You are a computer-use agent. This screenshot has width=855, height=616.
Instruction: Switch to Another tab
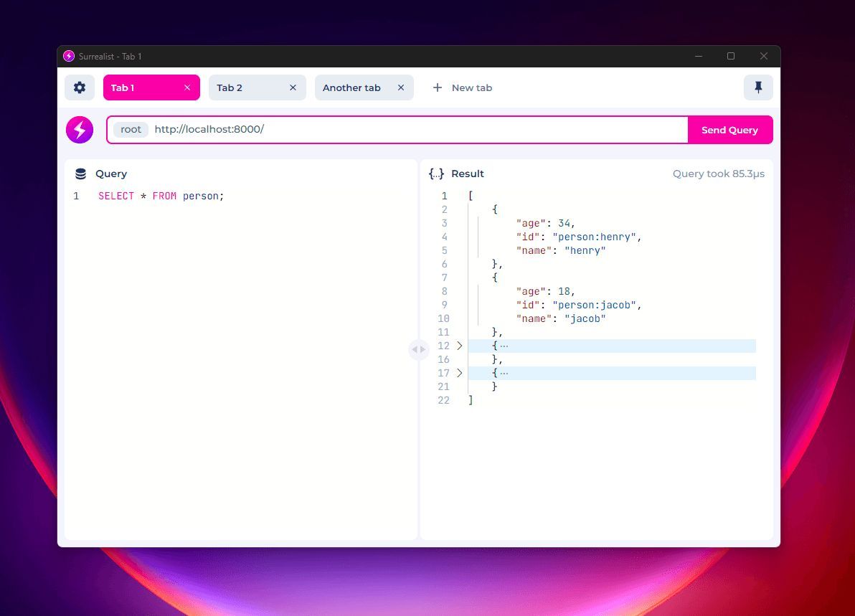click(351, 87)
